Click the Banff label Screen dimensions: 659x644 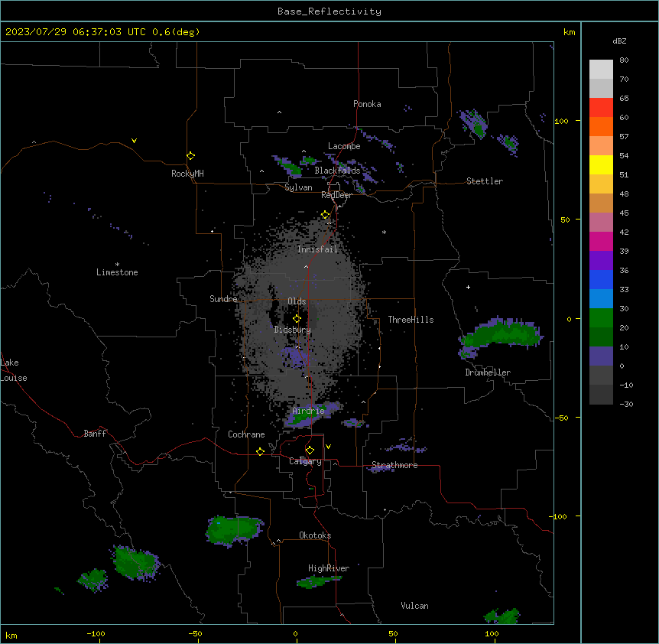pos(95,434)
